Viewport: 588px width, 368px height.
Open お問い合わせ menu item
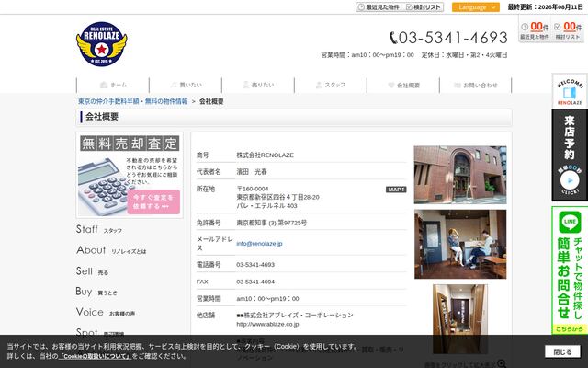point(476,86)
